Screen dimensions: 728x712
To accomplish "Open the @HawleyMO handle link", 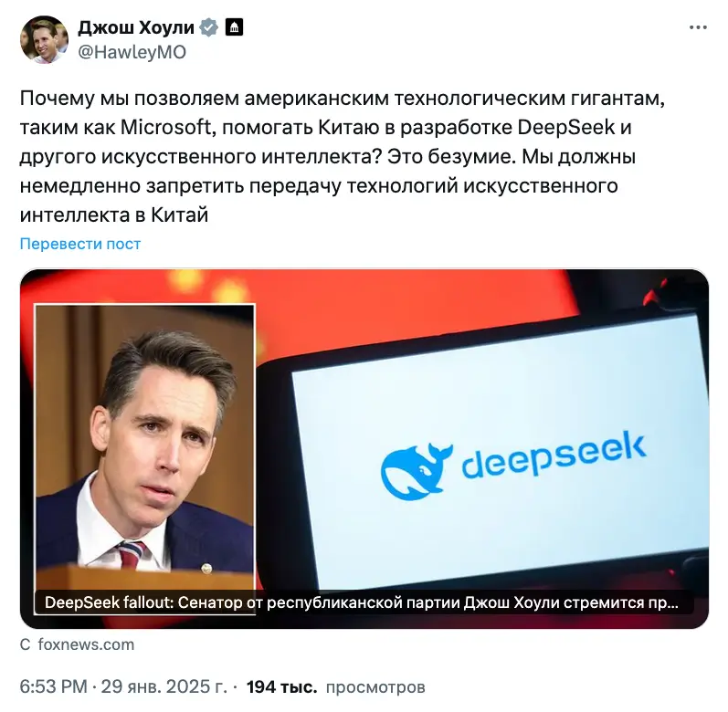I will (132, 52).
